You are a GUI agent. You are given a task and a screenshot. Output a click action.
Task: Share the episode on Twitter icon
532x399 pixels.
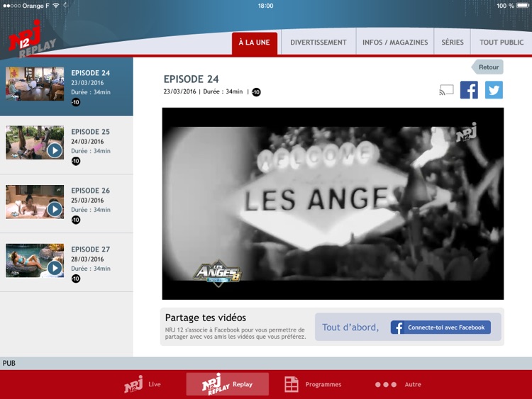(x=494, y=90)
